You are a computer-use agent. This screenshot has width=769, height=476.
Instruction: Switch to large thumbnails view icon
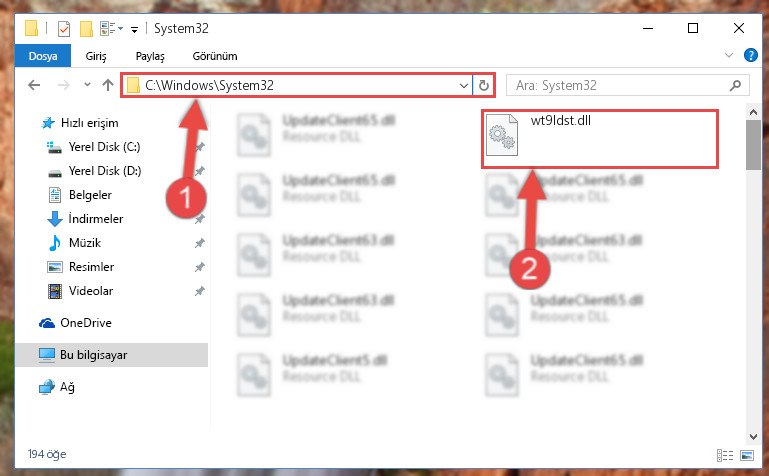pos(746,455)
